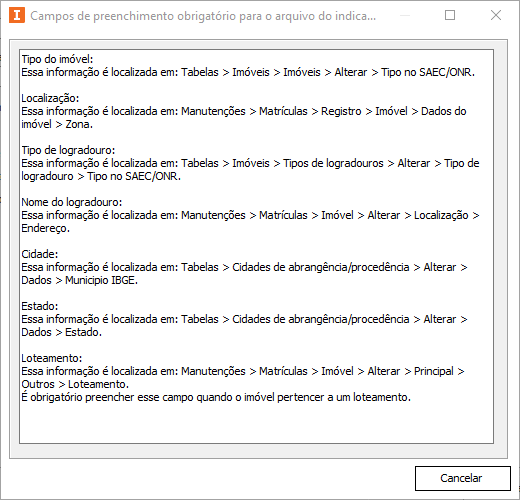Click the Cancelar button

click(462, 478)
